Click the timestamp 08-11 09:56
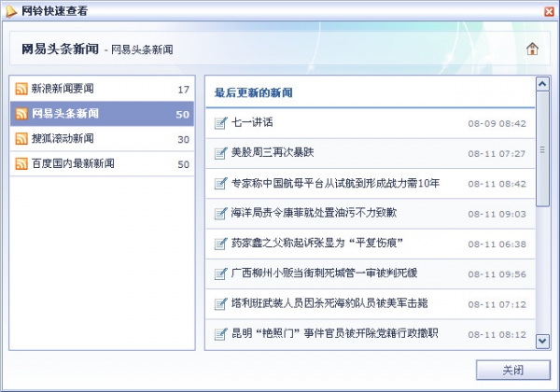The height and width of the screenshot is (392, 560). [497, 274]
